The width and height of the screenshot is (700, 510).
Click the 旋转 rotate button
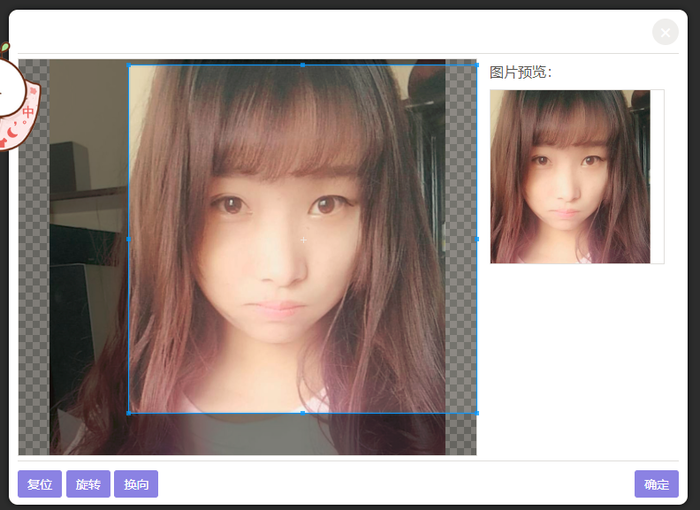(x=88, y=484)
